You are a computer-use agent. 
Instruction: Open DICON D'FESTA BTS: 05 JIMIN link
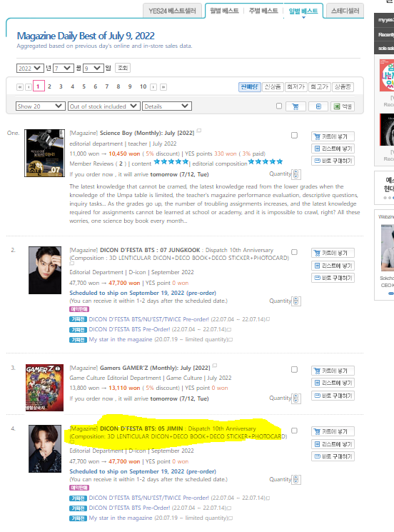coord(141,428)
